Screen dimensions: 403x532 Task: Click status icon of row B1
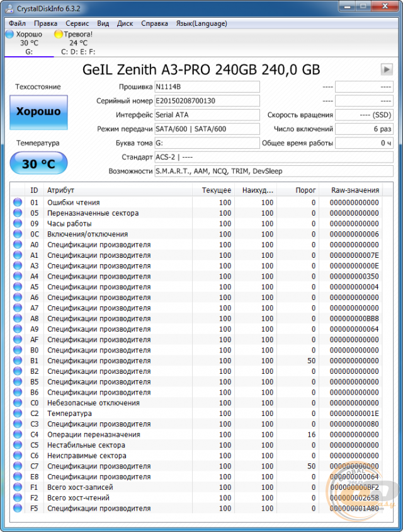[18, 361]
